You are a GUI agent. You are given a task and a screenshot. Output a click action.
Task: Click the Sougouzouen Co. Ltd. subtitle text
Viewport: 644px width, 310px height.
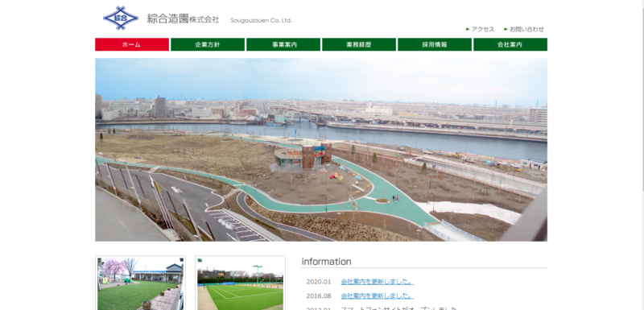tap(261, 20)
